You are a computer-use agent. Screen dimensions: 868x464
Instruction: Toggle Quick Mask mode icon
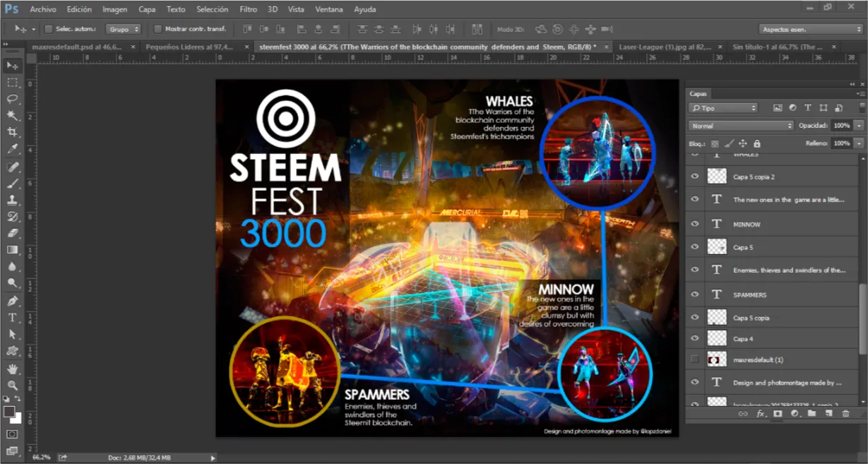click(12, 434)
